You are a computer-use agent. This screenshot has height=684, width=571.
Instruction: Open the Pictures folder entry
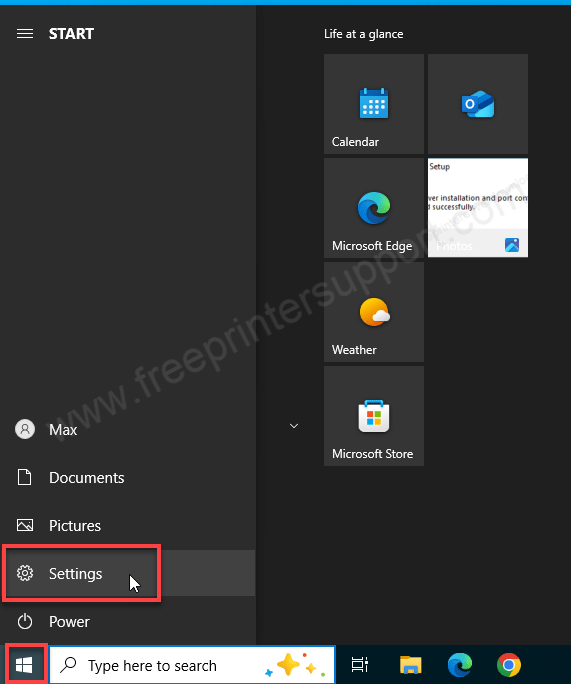(x=127, y=526)
